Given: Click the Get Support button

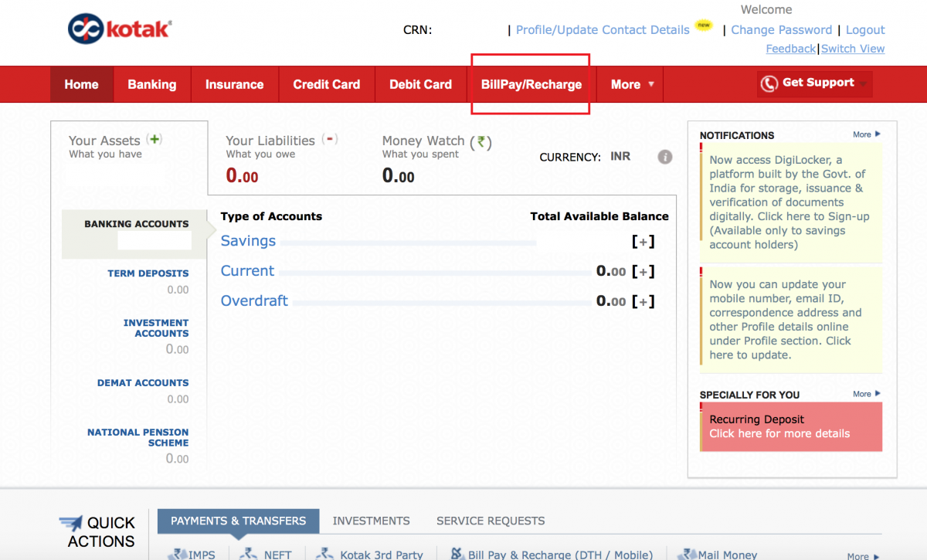Looking at the screenshot, I should pos(813,82).
